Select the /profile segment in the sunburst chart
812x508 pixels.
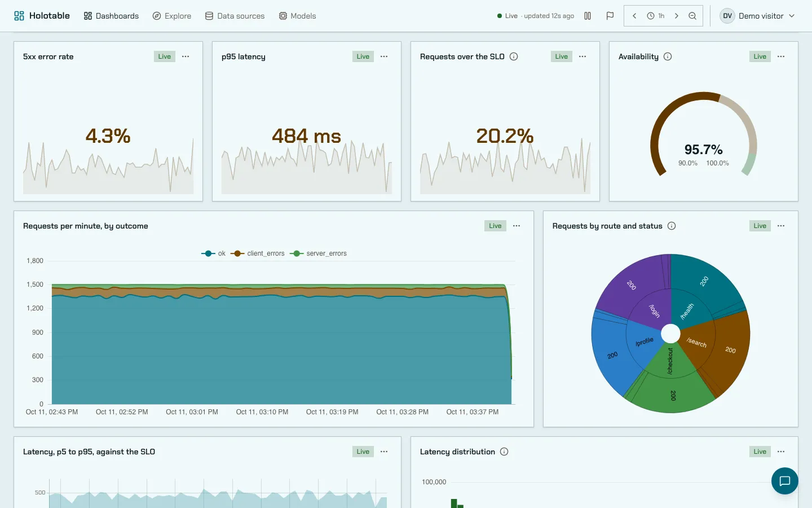pyautogui.click(x=644, y=342)
